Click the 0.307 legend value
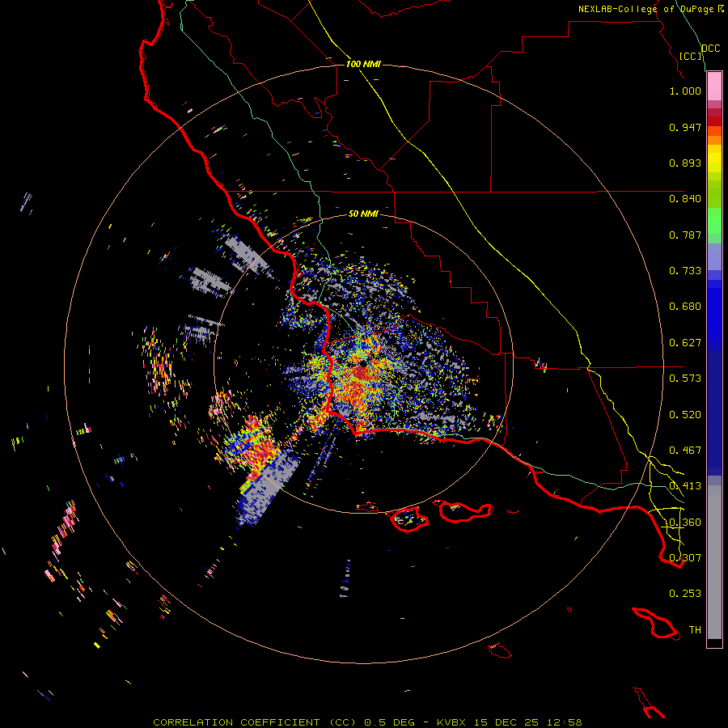This screenshot has width=728, height=728. pyautogui.click(x=685, y=558)
